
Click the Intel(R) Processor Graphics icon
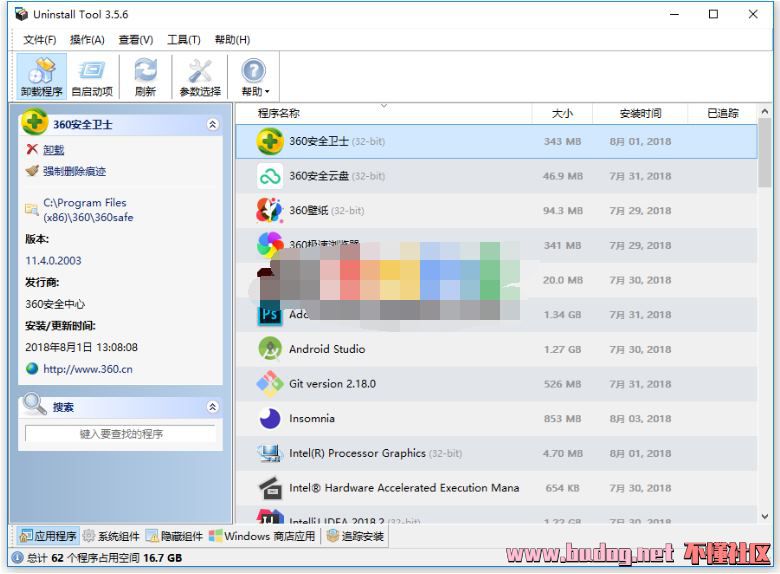point(270,453)
